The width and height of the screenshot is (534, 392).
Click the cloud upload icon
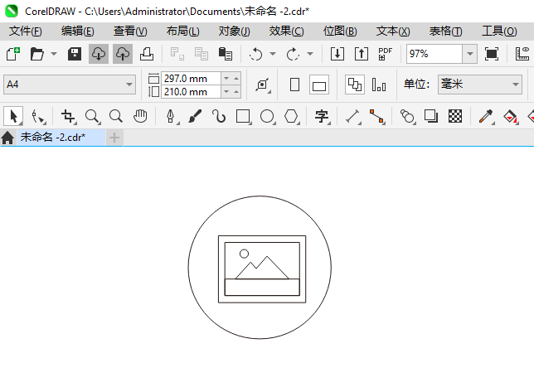click(x=123, y=54)
